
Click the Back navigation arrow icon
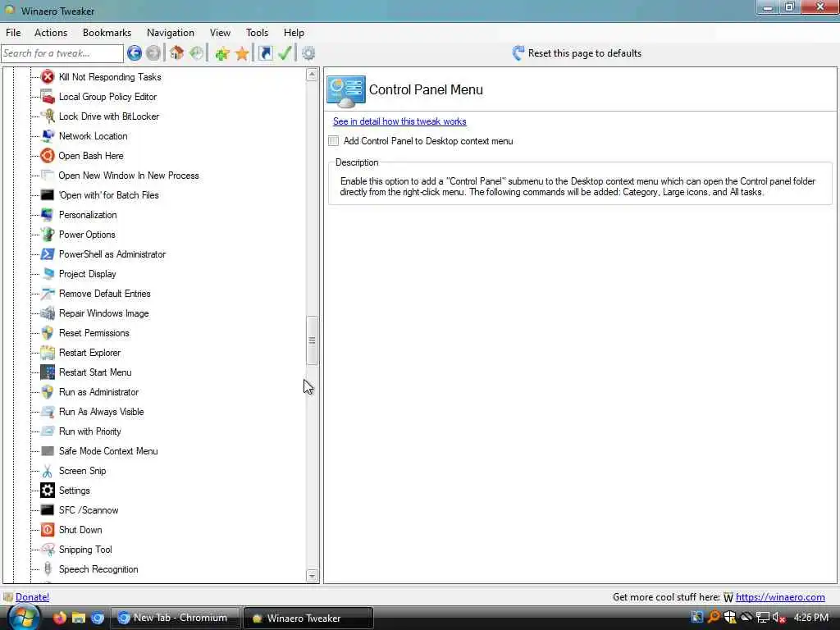click(135, 53)
